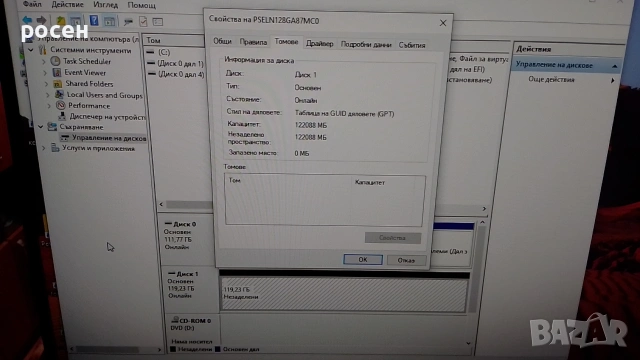640x360 pixels.
Task: Click the Услуги и приложения icon
Action: coord(55,148)
